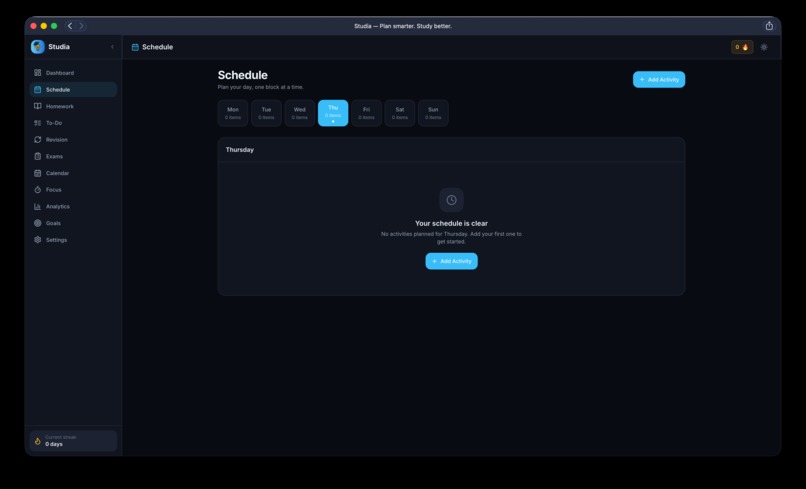Select the Fri day tab
This screenshot has height=489, width=806.
point(367,113)
